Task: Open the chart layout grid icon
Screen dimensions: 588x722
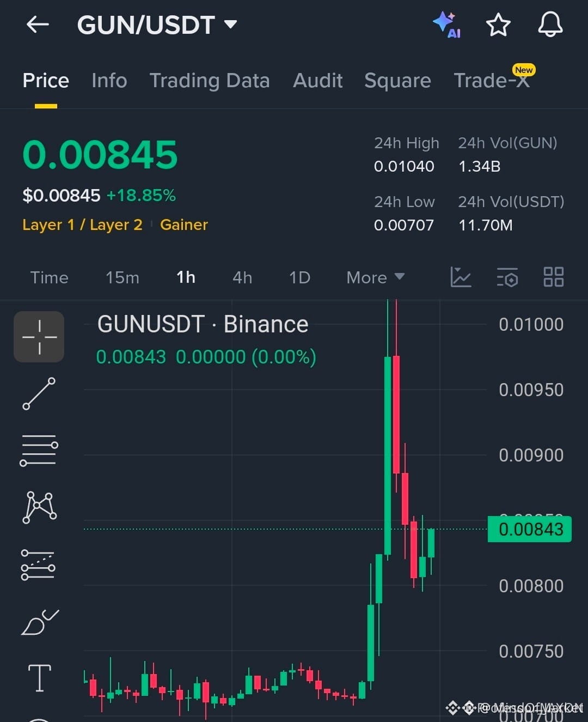Action: click(x=553, y=277)
